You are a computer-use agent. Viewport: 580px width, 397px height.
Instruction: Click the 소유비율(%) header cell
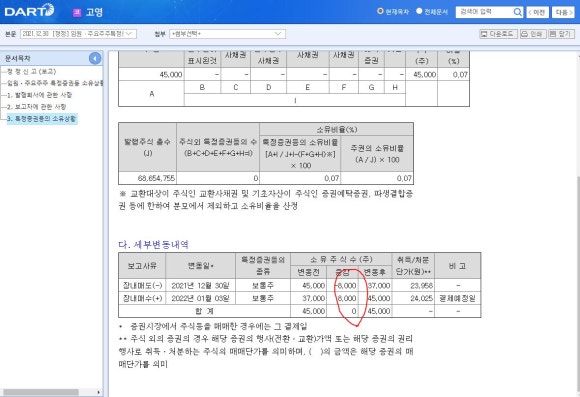(337, 129)
